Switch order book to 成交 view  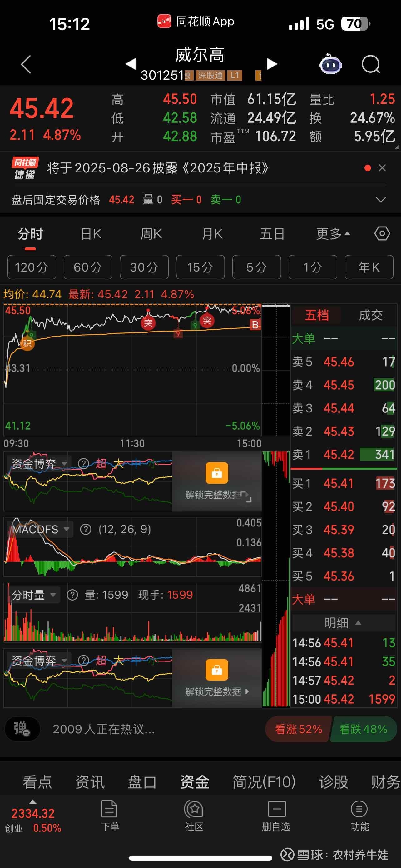[x=371, y=315]
